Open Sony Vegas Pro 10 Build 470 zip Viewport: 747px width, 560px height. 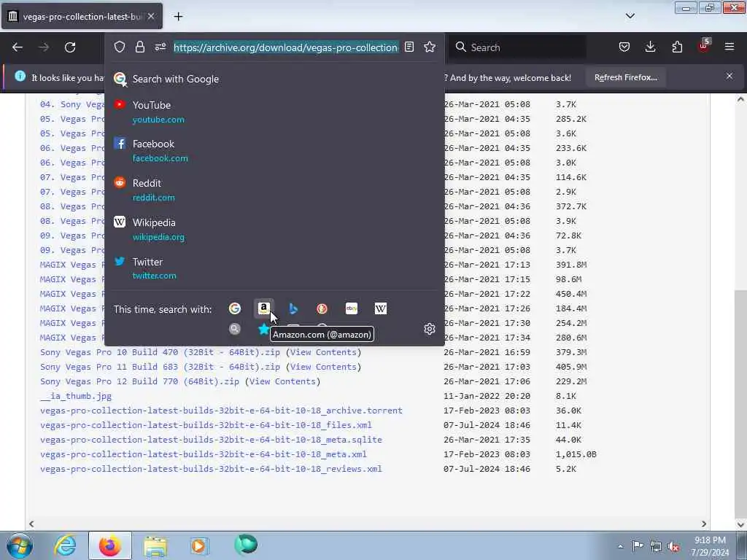160,352
